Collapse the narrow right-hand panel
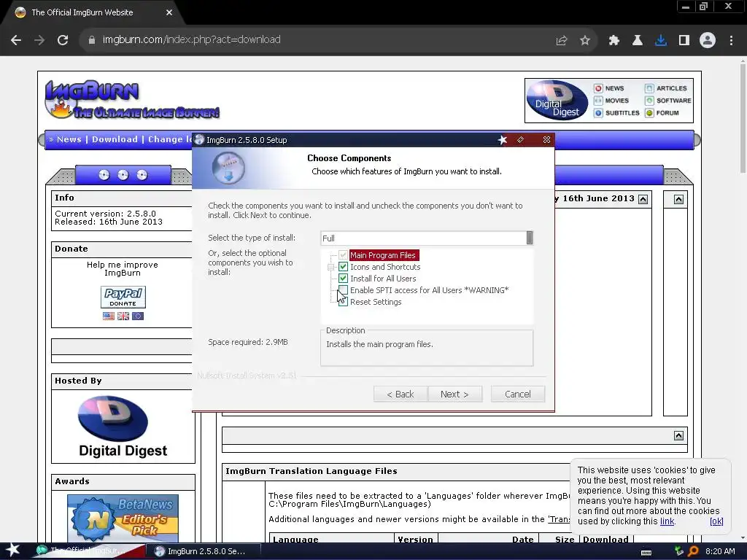The width and height of the screenshot is (747, 560). tap(679, 200)
